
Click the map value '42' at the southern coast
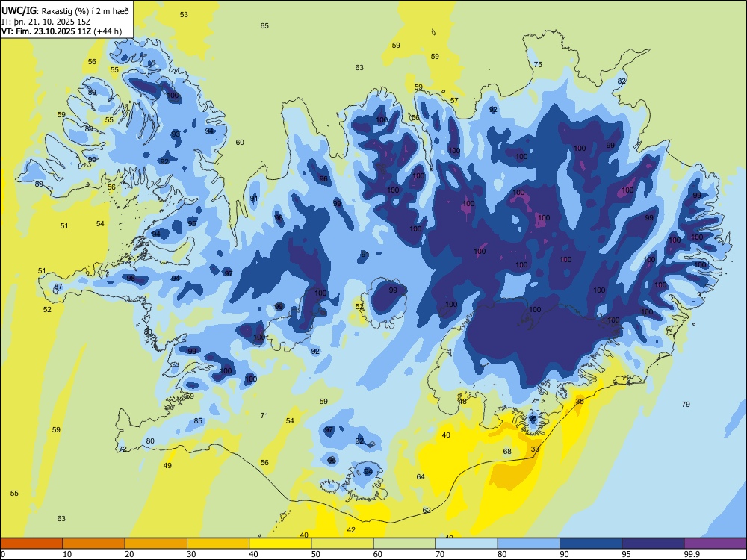tap(351, 530)
